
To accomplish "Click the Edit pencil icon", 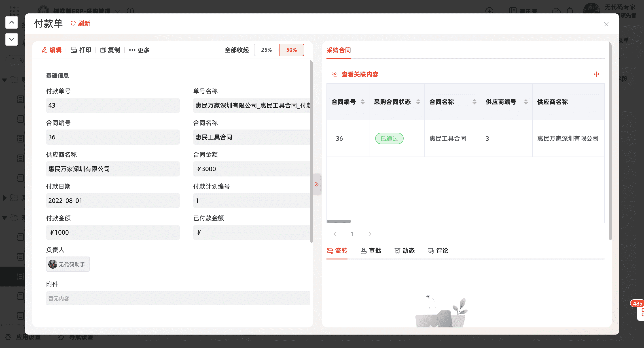I will [44, 50].
